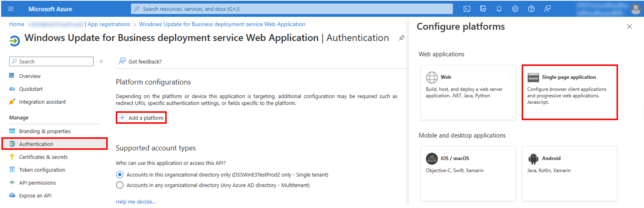Open the help question mark menu
Screen dimensions: 644x208
point(531,9)
